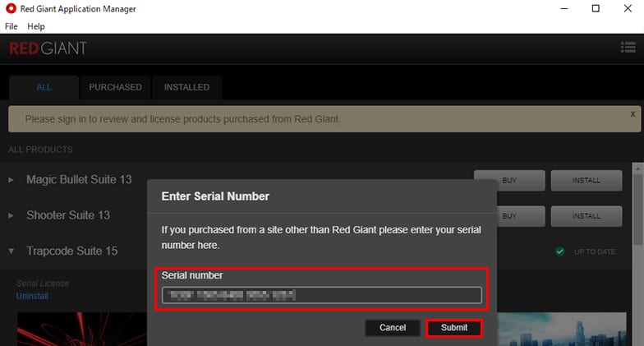Open the list menu icon top right
The width and height of the screenshot is (644, 346).
coord(628,48)
